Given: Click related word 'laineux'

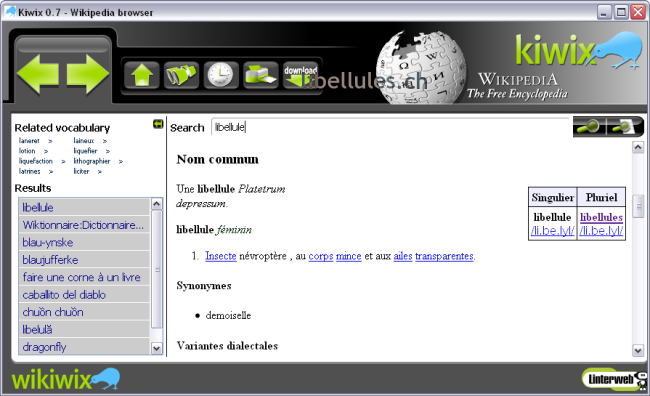Looking at the screenshot, I should (x=84, y=141).
